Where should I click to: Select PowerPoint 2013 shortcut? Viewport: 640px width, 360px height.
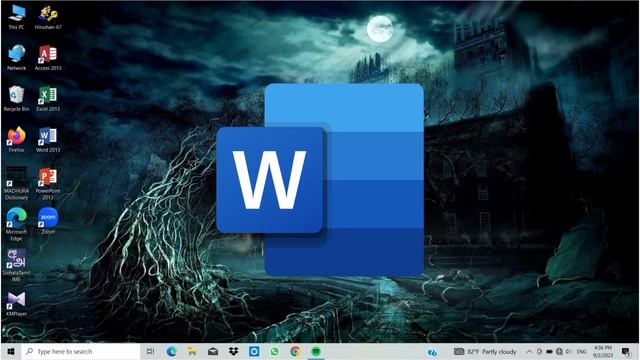point(48,184)
